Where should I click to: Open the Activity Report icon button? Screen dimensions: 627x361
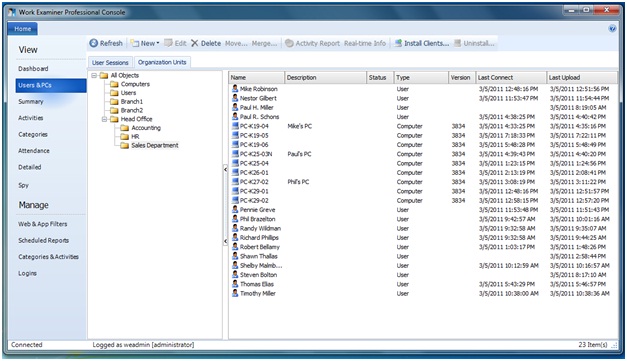click(x=289, y=43)
